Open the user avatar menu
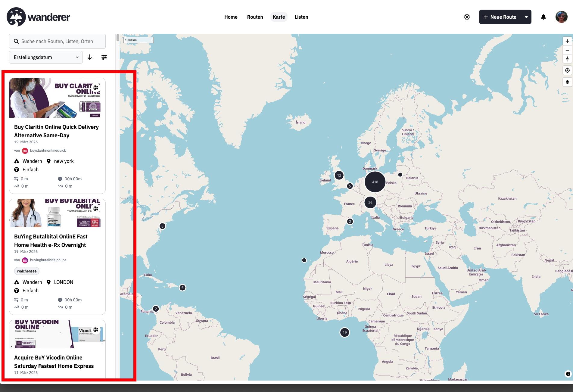Screen dimensions: 573x392 click(561, 17)
